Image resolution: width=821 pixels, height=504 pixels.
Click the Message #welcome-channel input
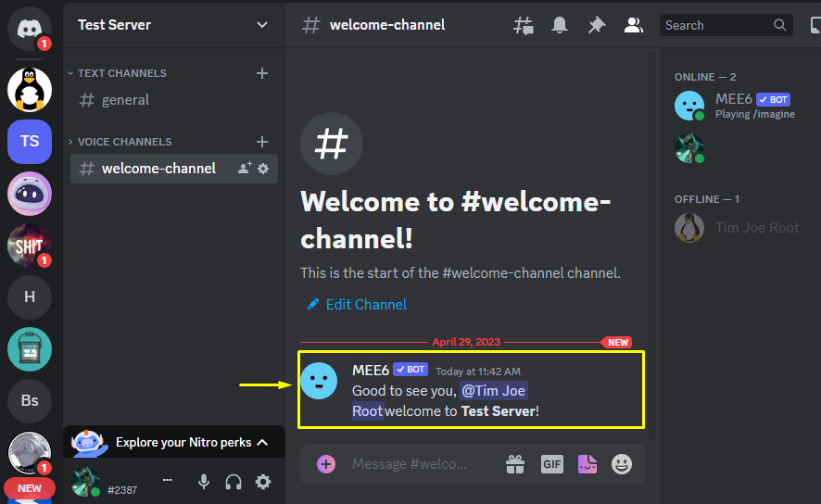tap(409, 464)
